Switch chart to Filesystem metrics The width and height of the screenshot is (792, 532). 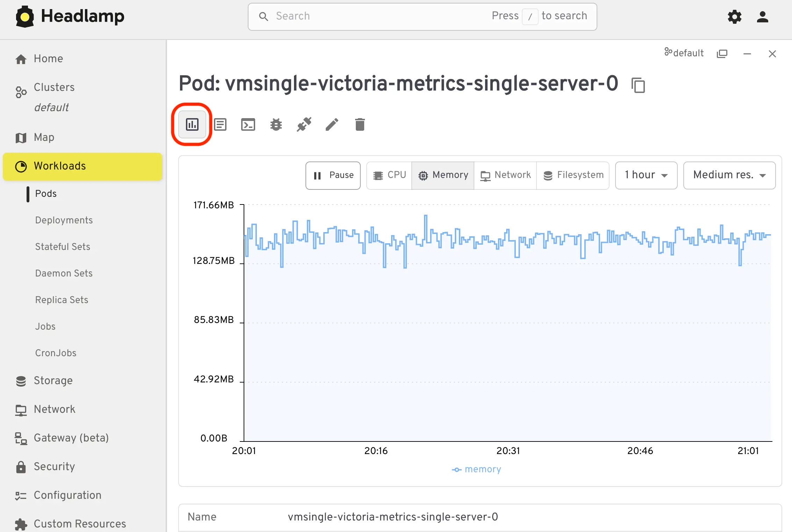pyautogui.click(x=573, y=175)
